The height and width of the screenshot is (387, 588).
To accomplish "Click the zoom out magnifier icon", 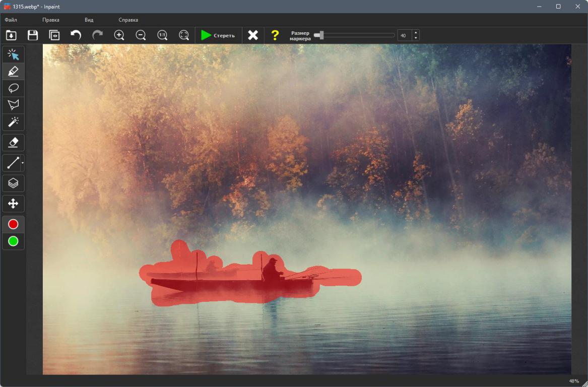I will tap(141, 35).
